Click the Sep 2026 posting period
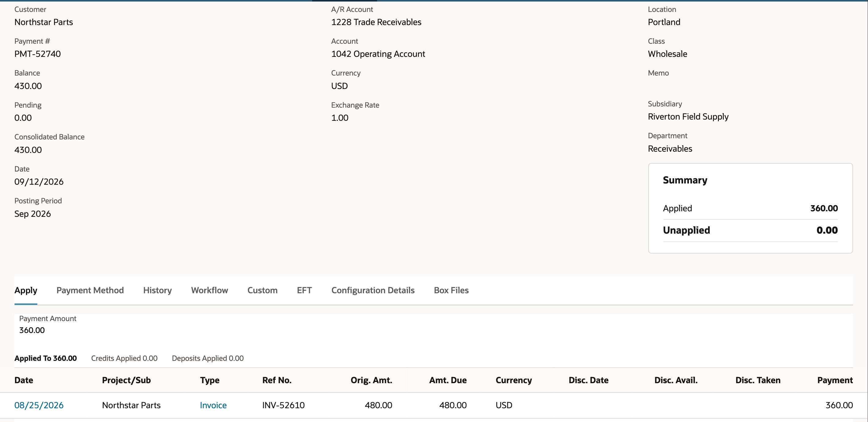868x422 pixels. 32,214
